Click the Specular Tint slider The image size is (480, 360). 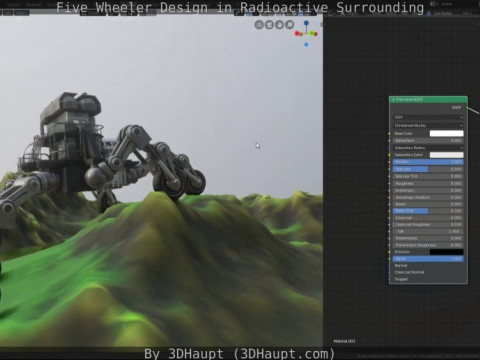(x=428, y=176)
